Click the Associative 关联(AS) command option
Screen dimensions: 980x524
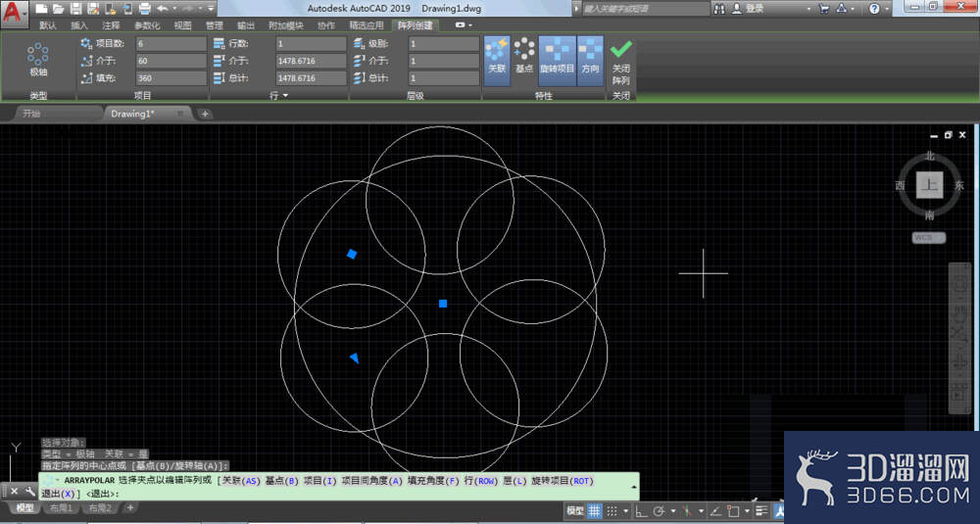click(x=241, y=481)
